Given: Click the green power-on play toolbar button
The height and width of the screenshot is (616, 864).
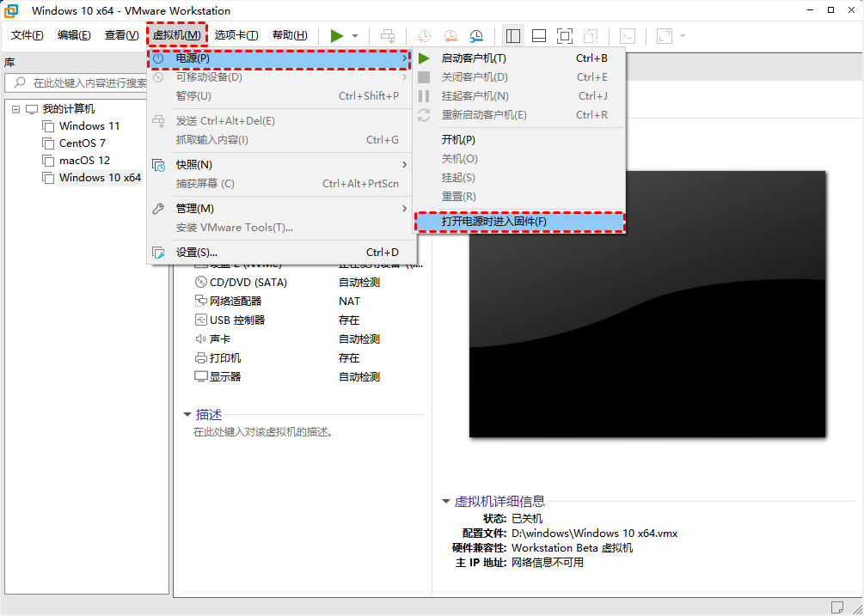Looking at the screenshot, I should point(337,36).
